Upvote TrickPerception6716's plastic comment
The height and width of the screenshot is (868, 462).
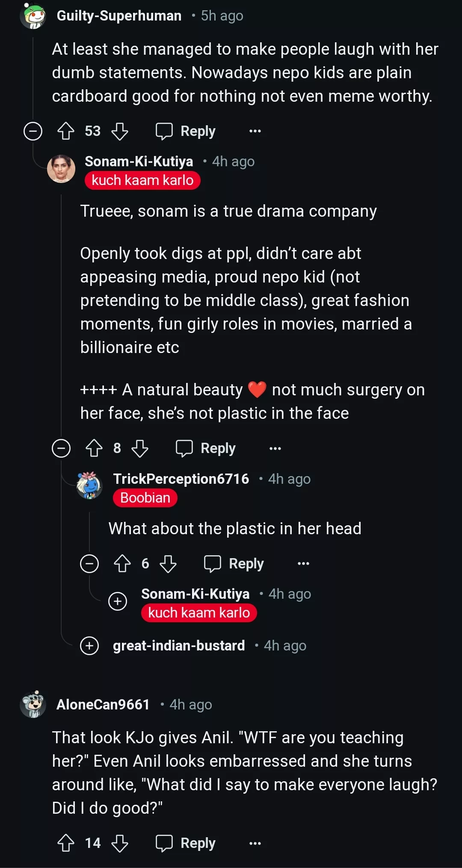coord(123,563)
